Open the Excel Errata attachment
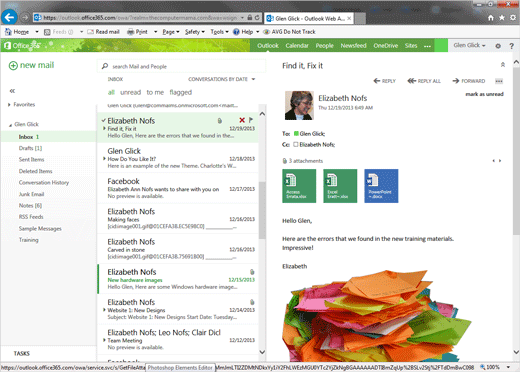 tap(340, 186)
